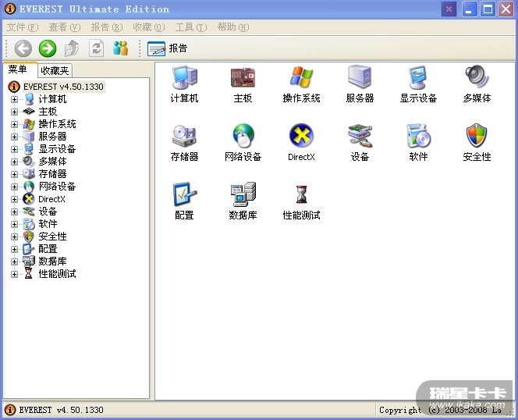518x420 pixels.
Task: Open the 收藏(O) menu
Action: tap(149, 27)
